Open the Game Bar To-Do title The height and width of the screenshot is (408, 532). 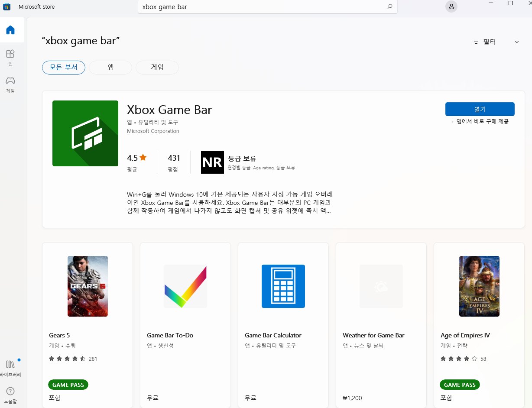pyautogui.click(x=170, y=335)
